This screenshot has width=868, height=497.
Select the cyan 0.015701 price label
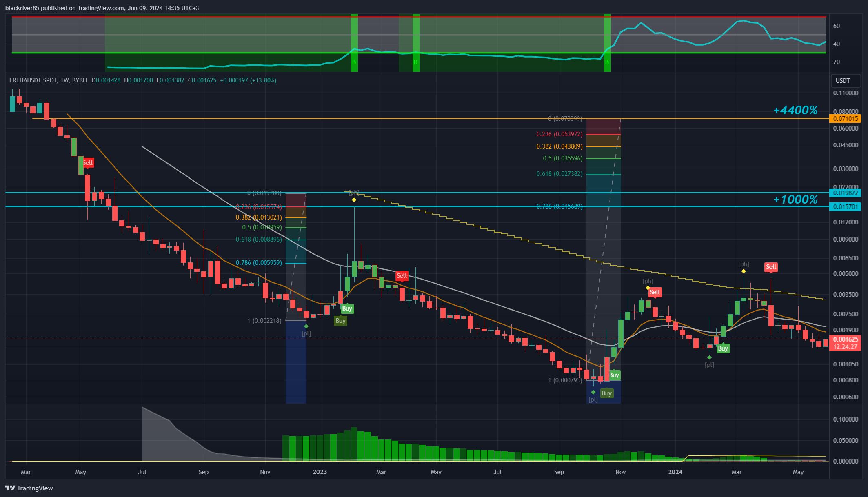(845, 207)
